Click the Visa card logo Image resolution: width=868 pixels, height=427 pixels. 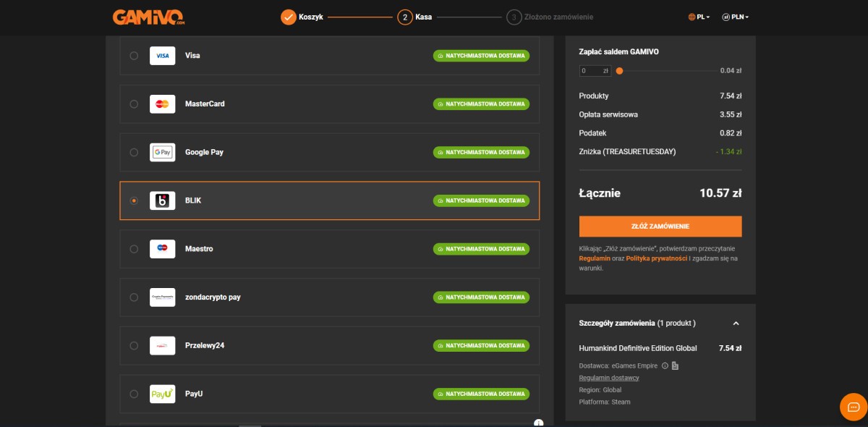pyautogui.click(x=162, y=56)
